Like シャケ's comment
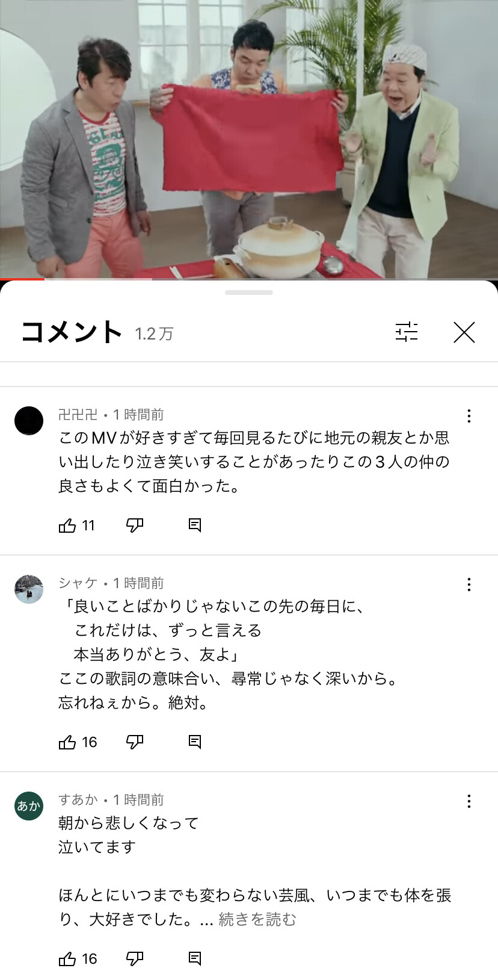Viewport: 498px width, 980px height. pos(67,742)
